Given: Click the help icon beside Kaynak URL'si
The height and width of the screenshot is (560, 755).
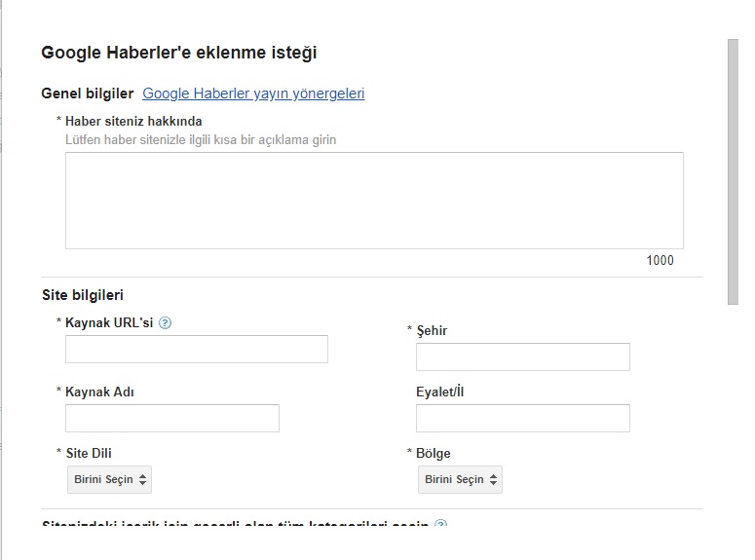Looking at the screenshot, I should pyautogui.click(x=165, y=323).
